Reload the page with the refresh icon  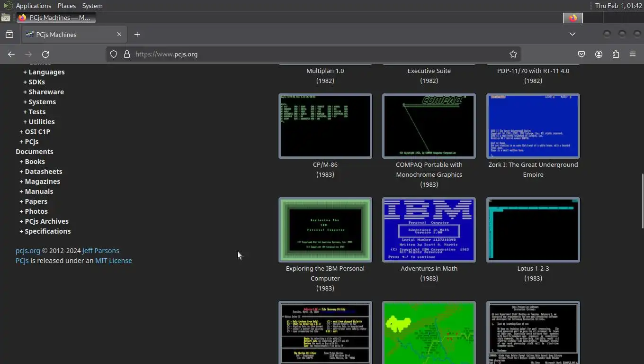[x=45, y=54]
